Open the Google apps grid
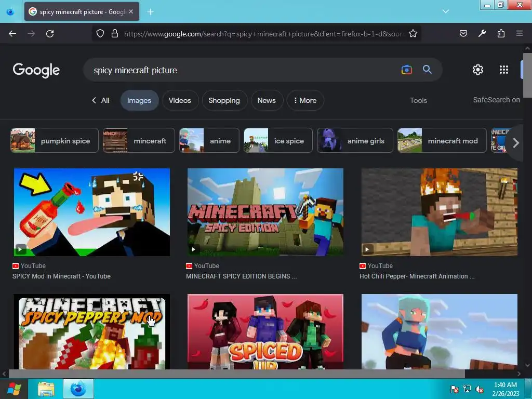 pyautogui.click(x=504, y=70)
